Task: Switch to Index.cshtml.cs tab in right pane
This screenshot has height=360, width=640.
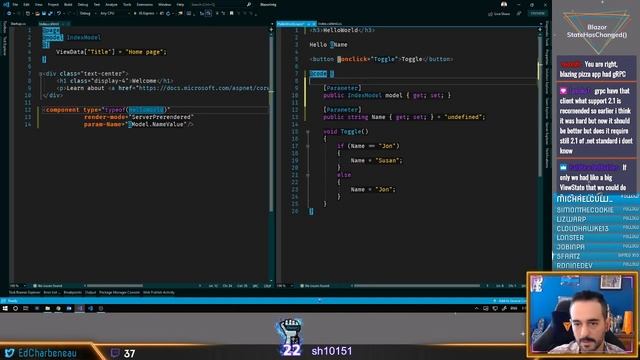Action: click(x=330, y=24)
